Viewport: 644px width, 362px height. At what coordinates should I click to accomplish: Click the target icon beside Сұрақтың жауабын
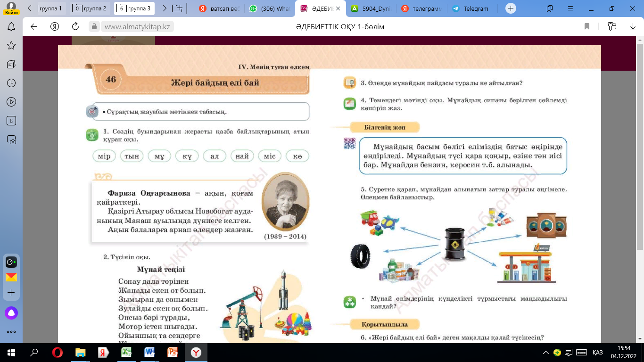[92, 112]
